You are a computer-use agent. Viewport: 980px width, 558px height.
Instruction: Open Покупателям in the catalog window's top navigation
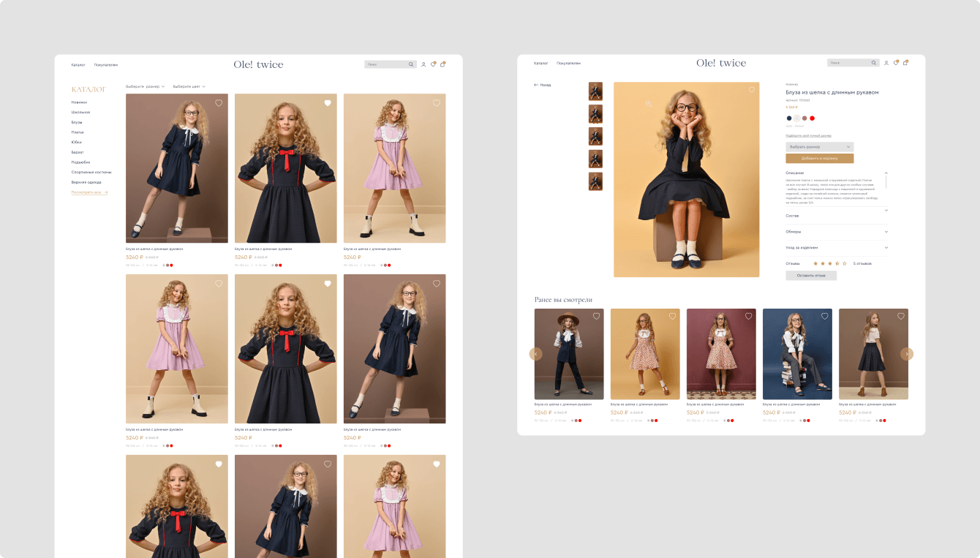(105, 64)
